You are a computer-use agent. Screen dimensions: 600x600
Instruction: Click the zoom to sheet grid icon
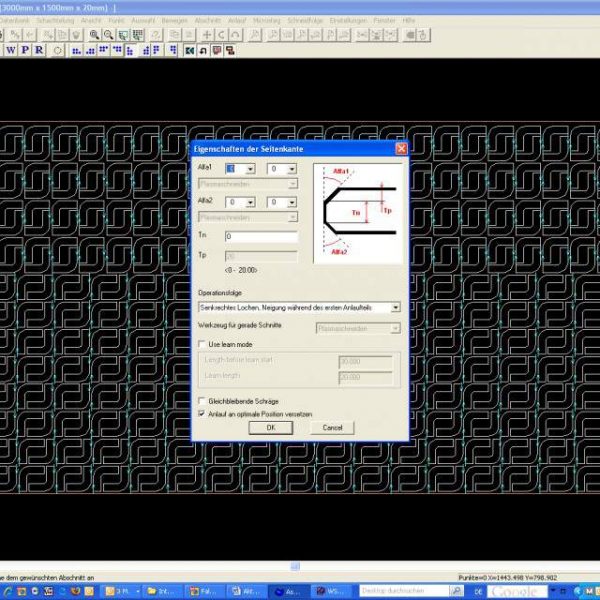137,35
